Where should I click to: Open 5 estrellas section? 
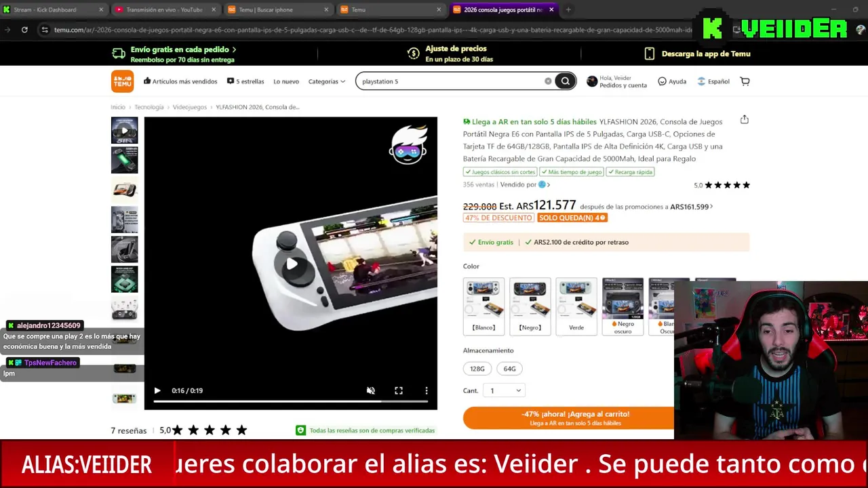click(x=245, y=81)
